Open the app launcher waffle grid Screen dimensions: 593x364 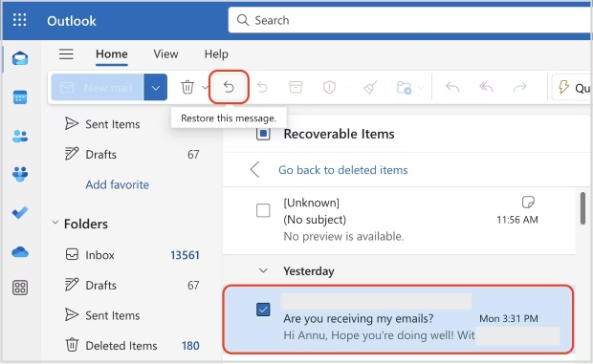20,20
